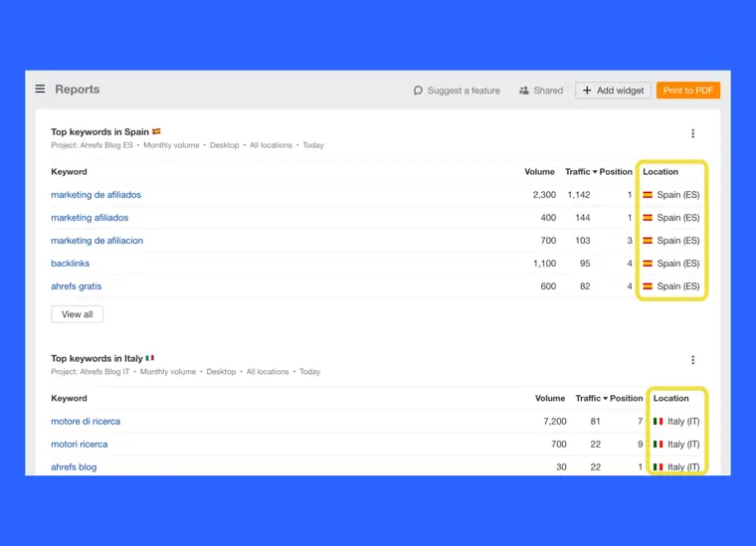Viewport: 756px width, 546px height.
Task: Click the Print to PDF button
Action: 688,91
